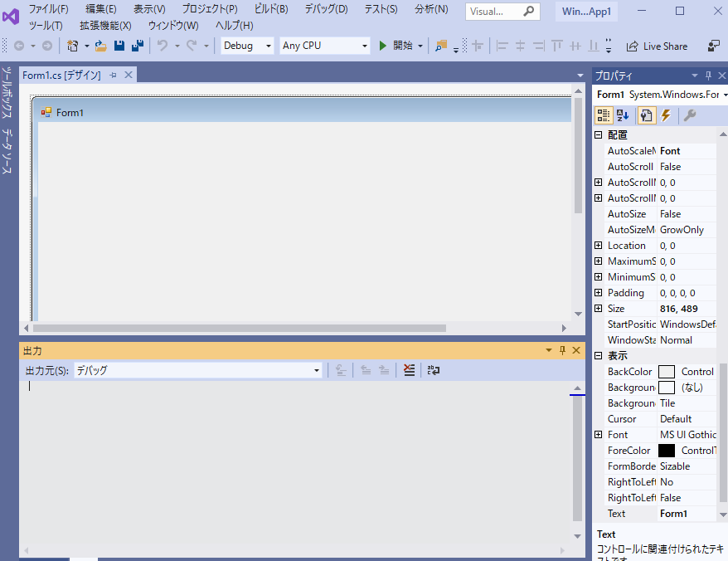Show the Properties page icon
The image size is (728, 561).
tap(646, 115)
